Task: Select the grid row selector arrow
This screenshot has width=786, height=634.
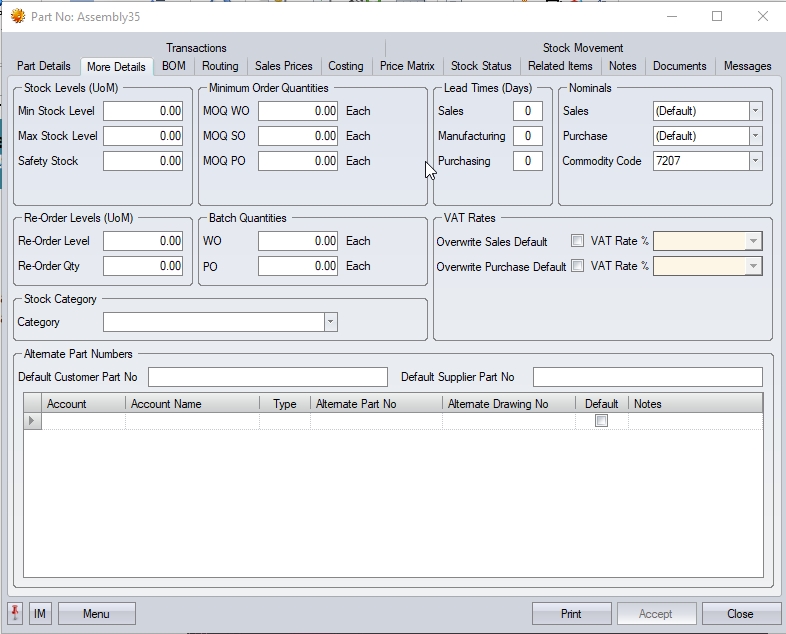Action: pos(33,421)
